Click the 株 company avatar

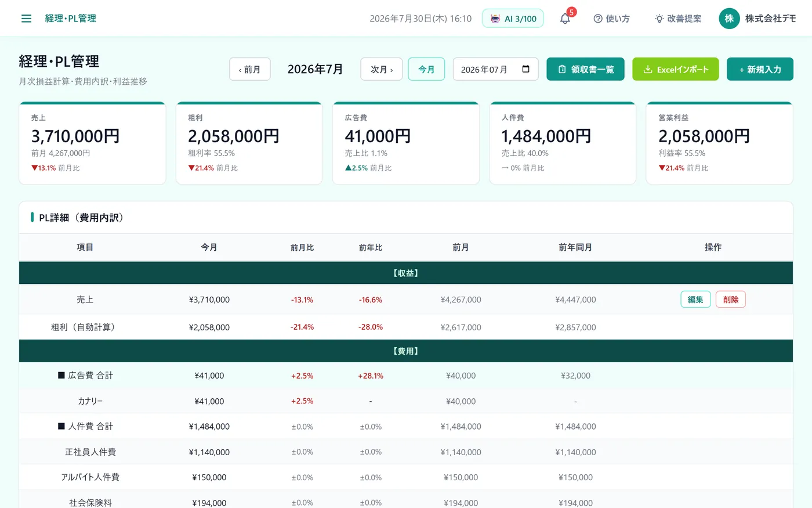[x=729, y=19]
